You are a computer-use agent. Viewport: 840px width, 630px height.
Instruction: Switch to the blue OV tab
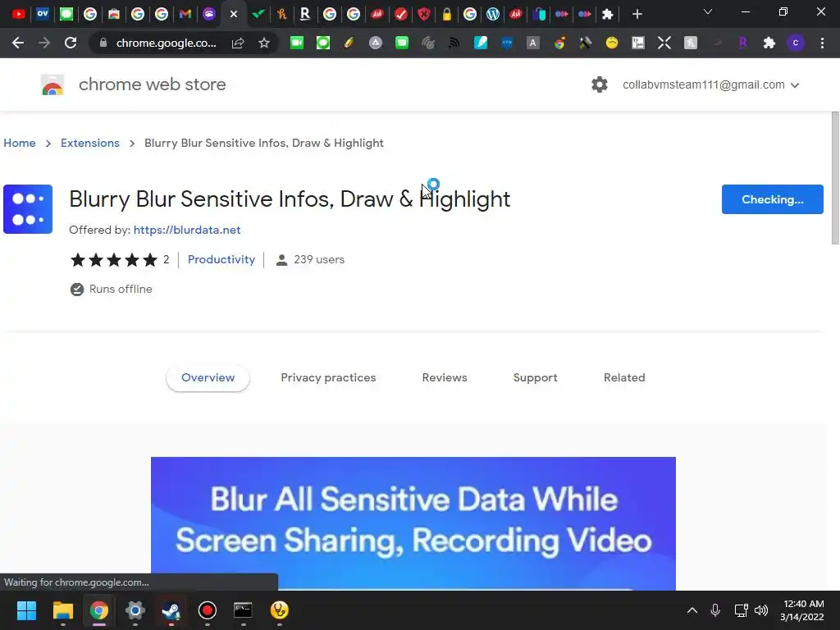point(43,14)
